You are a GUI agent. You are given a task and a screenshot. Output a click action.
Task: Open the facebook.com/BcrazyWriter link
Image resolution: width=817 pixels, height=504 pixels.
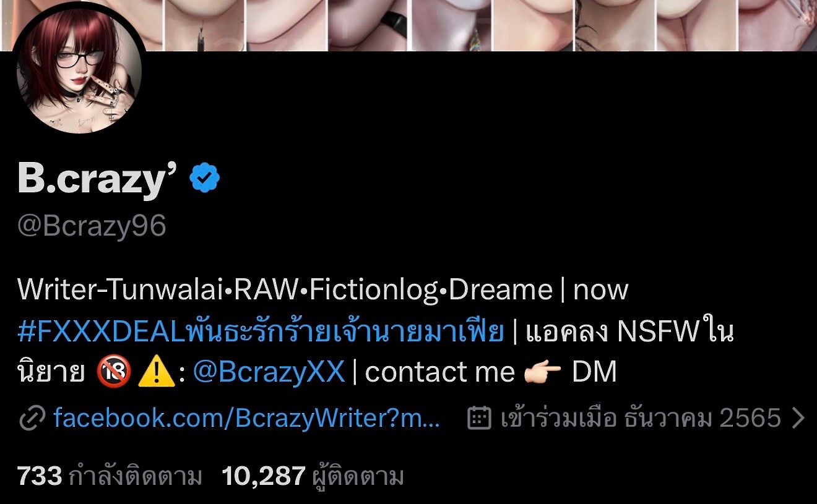(247, 419)
